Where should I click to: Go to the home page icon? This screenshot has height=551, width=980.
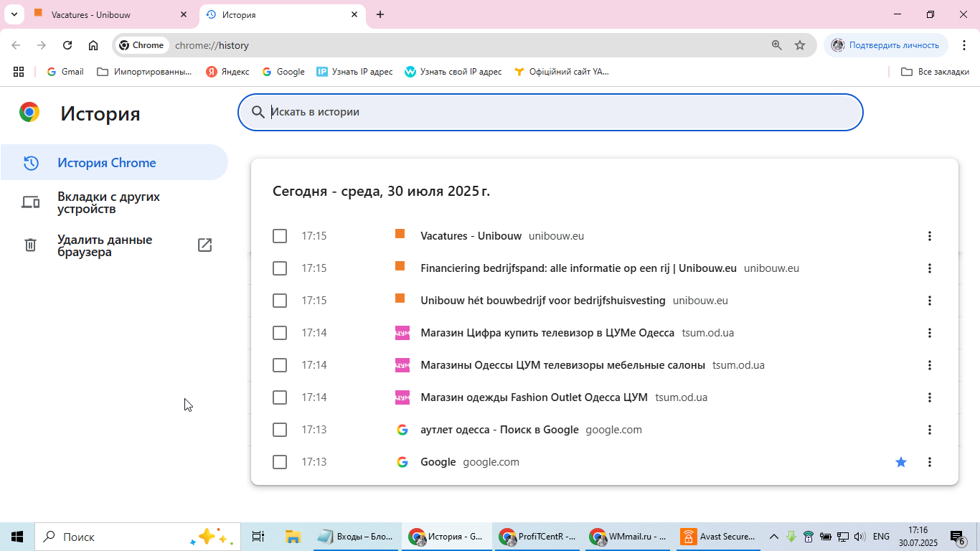coord(93,45)
